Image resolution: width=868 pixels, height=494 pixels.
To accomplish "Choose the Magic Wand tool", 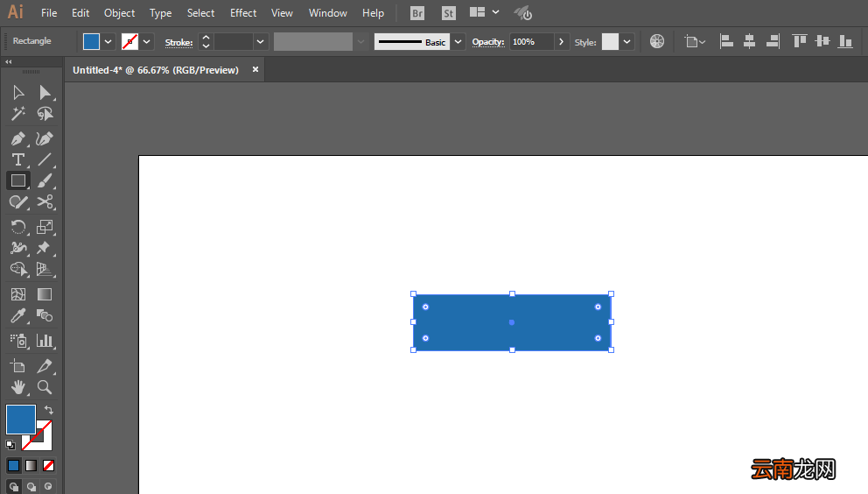I will coord(17,114).
